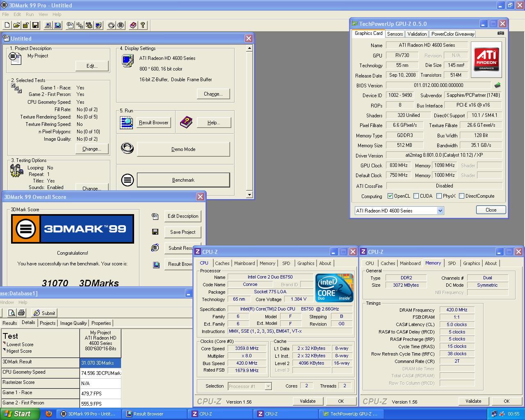Click the scroll-down arrow in Untitled window
Viewport: 525px width, 420px height.
249,194
